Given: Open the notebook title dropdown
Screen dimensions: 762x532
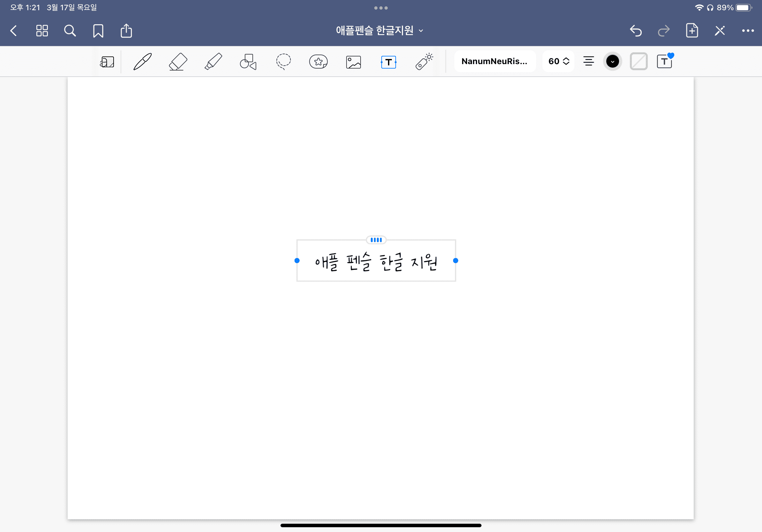Looking at the screenshot, I should pos(421,30).
